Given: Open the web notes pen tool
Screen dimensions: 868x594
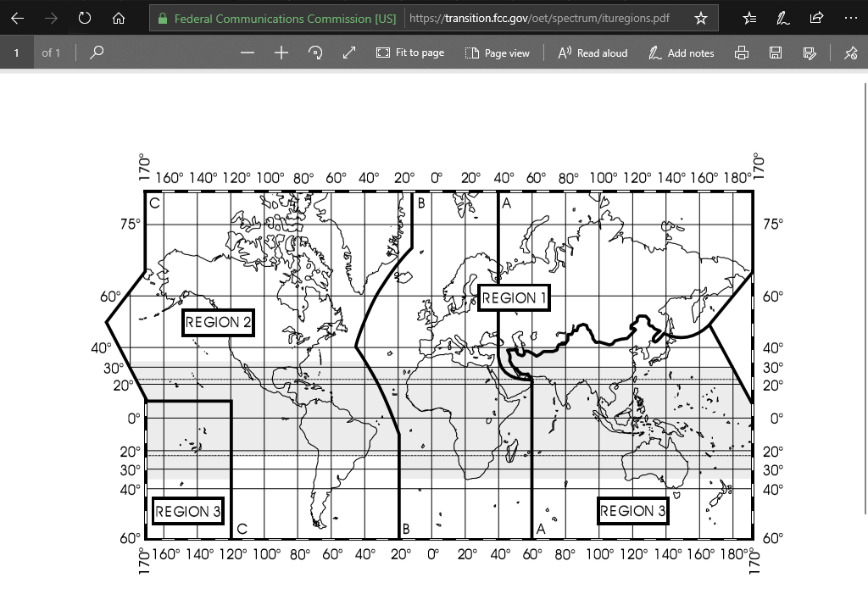Looking at the screenshot, I should [782, 19].
